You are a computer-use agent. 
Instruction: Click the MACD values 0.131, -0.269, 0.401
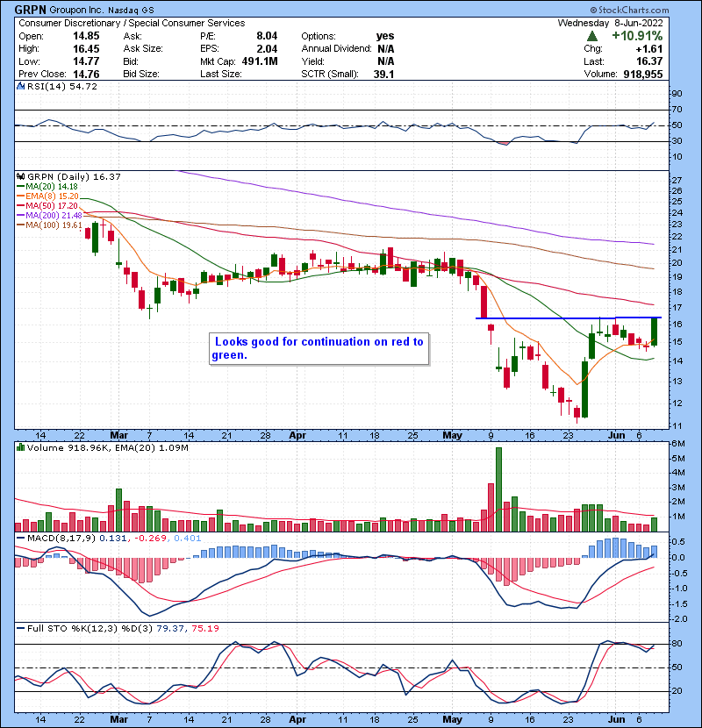(x=150, y=539)
